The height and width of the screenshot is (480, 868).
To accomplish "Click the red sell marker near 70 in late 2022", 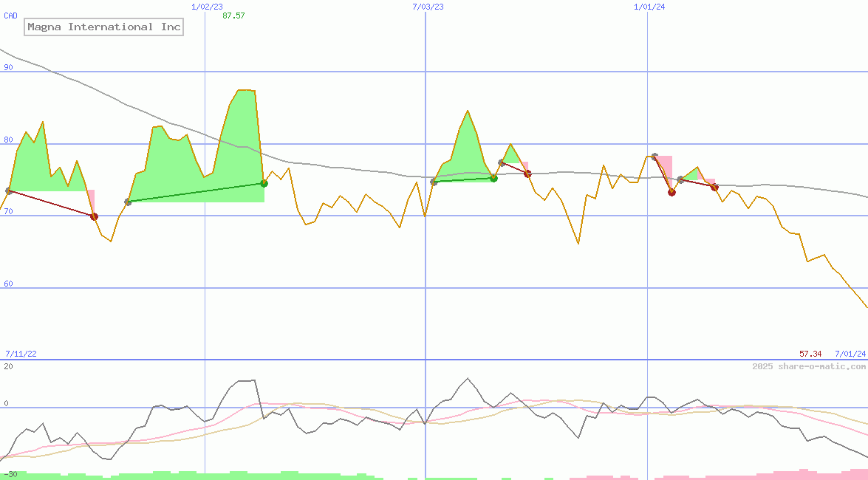I will tap(94, 216).
